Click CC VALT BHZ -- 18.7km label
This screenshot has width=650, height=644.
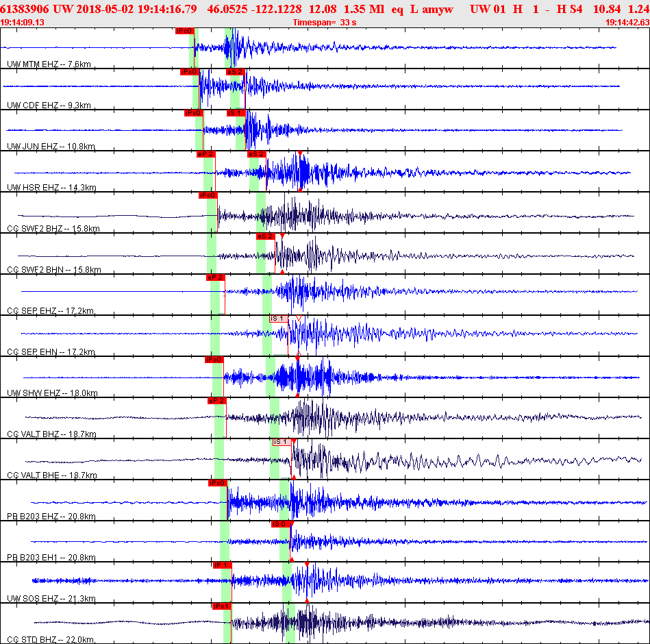click(52, 434)
